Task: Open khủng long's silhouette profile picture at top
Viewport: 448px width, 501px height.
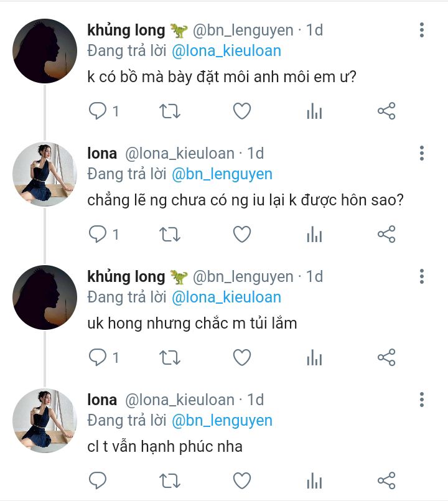Action: [x=45, y=51]
